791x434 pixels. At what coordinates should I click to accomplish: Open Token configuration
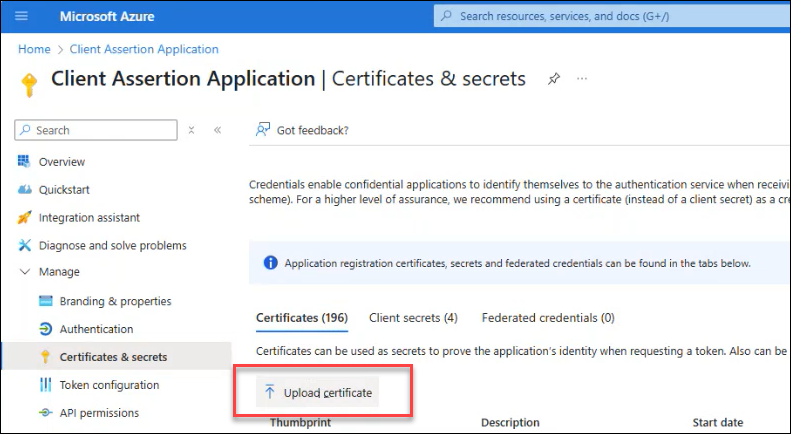pyautogui.click(x=109, y=385)
